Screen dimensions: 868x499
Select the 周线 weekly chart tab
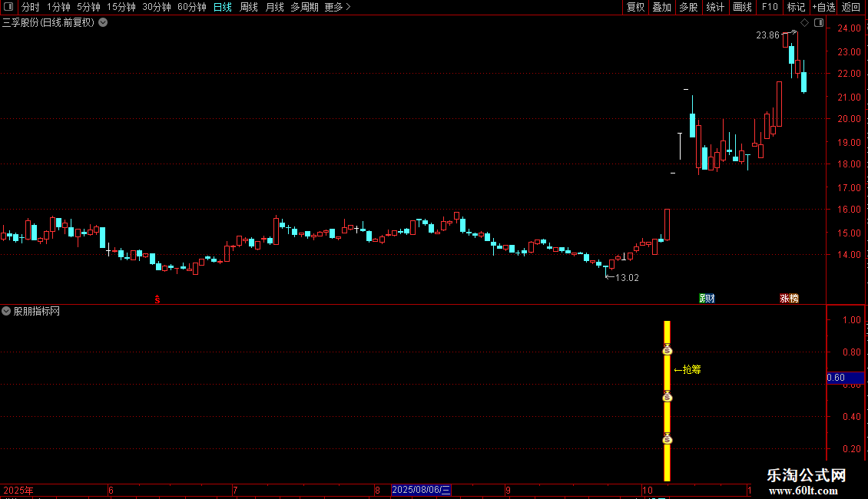[249, 7]
